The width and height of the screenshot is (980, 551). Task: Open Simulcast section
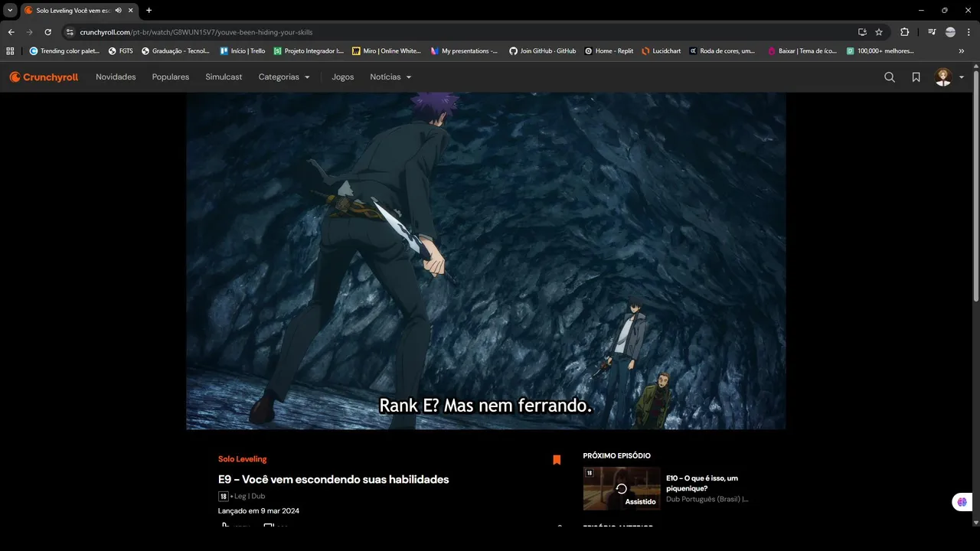[224, 77]
